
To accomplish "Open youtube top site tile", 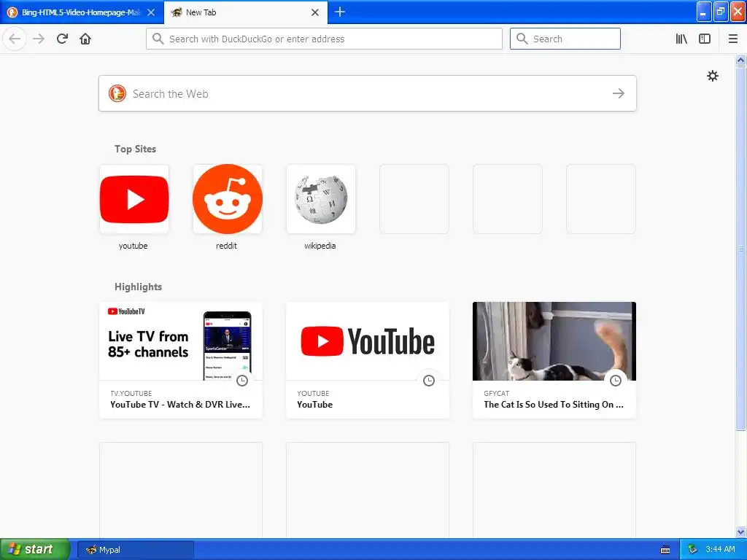I will pyautogui.click(x=134, y=199).
